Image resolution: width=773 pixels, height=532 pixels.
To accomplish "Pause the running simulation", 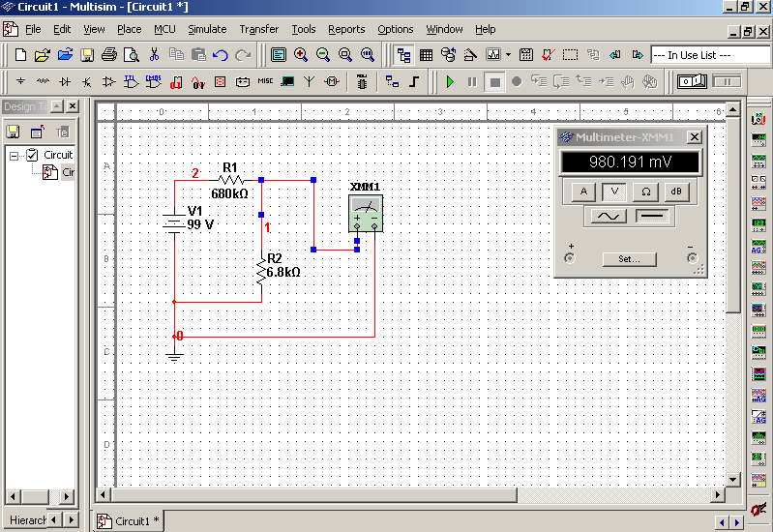I will (x=472, y=82).
